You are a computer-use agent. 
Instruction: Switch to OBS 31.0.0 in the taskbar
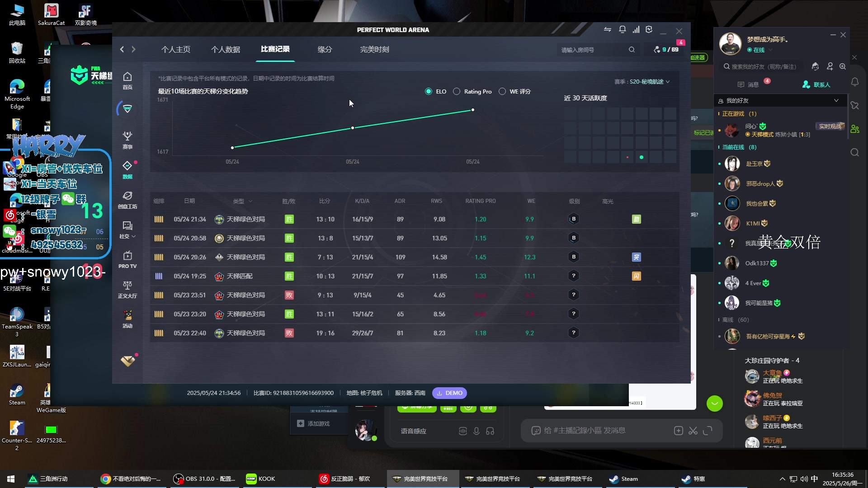(204, 479)
